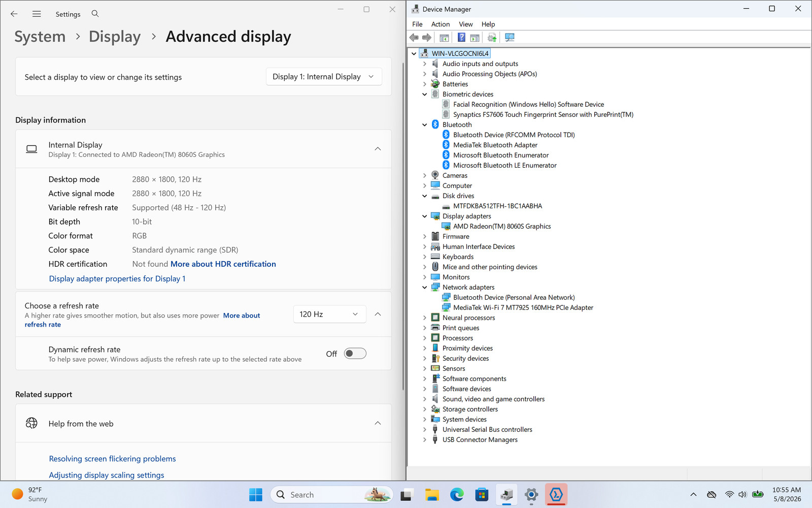
Task: Open the View menu in Device Manager
Action: pos(466,24)
